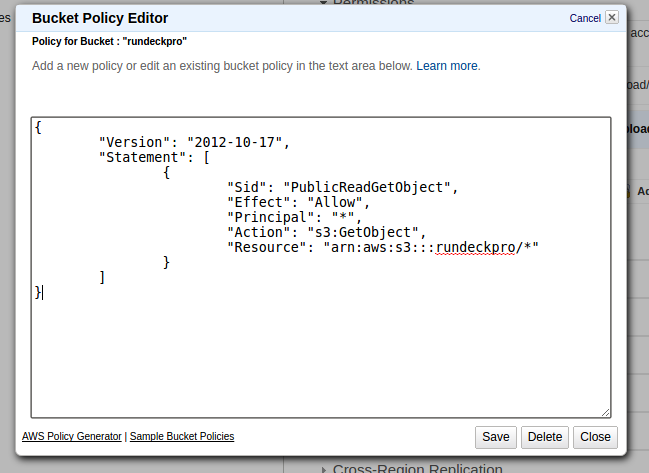Click the underlined rundeckpro word in Resource
Image resolution: width=649 pixels, height=473 pixels.
coord(475,247)
